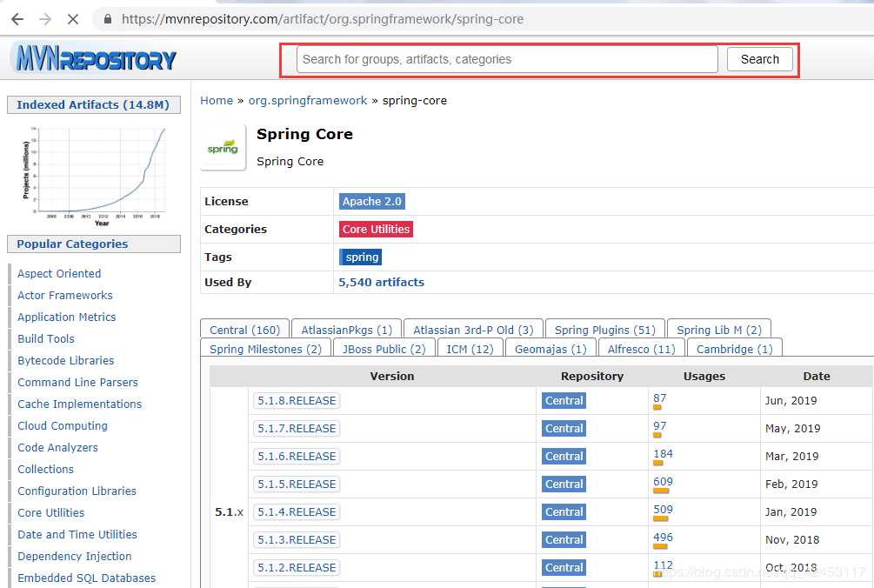The width and height of the screenshot is (874, 588).
Task: Switch to Spring Plugins (51) tab
Action: click(x=604, y=330)
